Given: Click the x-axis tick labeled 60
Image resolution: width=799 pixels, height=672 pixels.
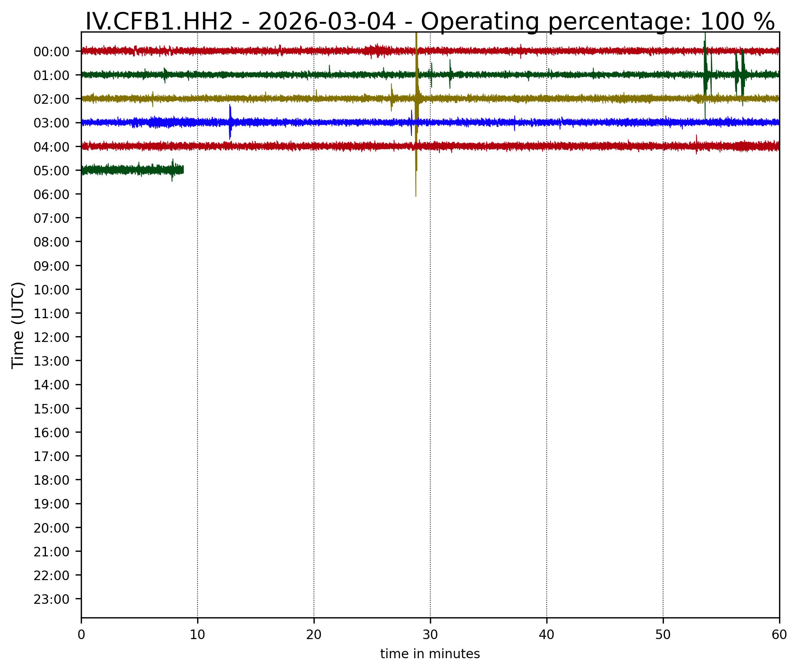Looking at the screenshot, I should point(779,635).
